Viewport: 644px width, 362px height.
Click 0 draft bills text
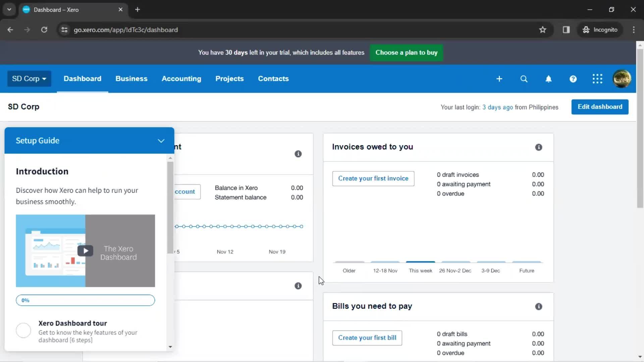point(452,334)
